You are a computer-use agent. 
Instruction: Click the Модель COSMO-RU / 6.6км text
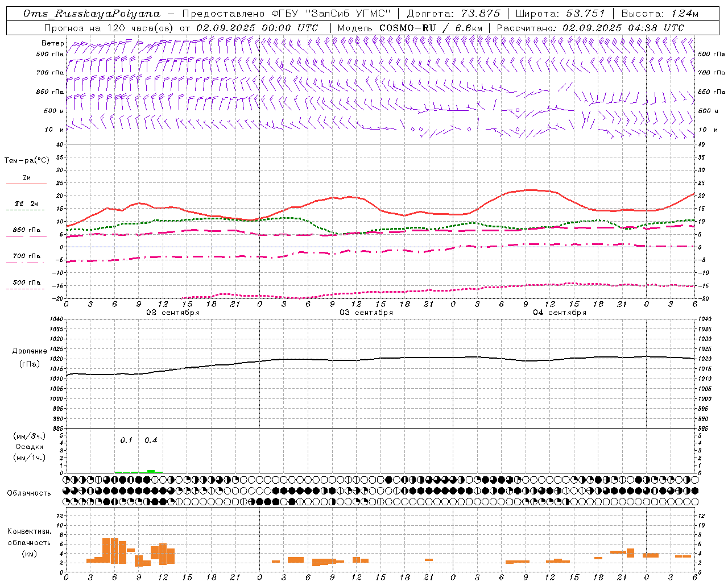410,28
